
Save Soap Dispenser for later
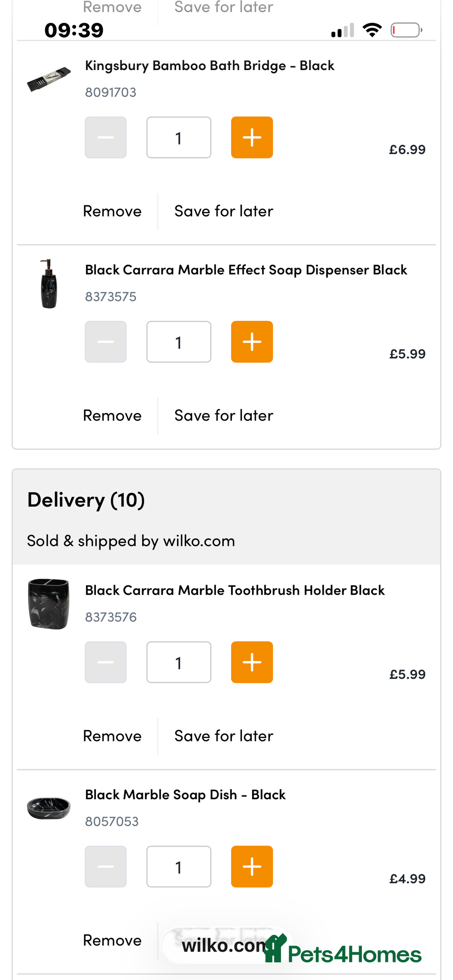tap(224, 416)
